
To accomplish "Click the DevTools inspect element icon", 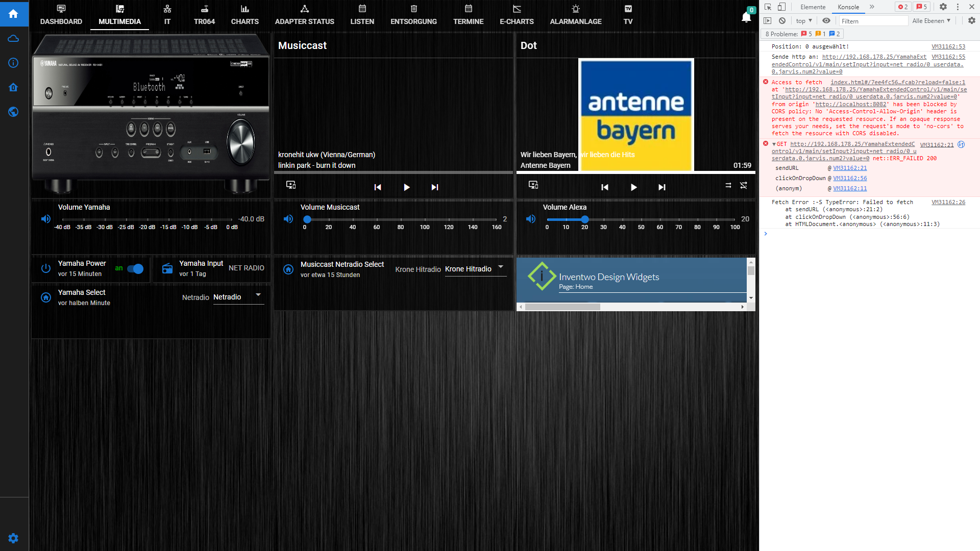I will [x=768, y=7].
